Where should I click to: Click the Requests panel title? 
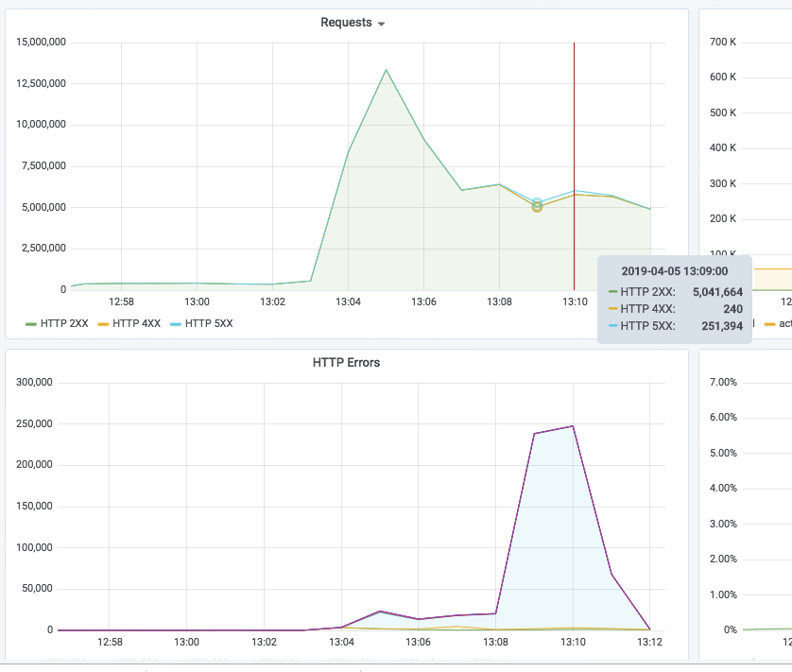pos(346,23)
